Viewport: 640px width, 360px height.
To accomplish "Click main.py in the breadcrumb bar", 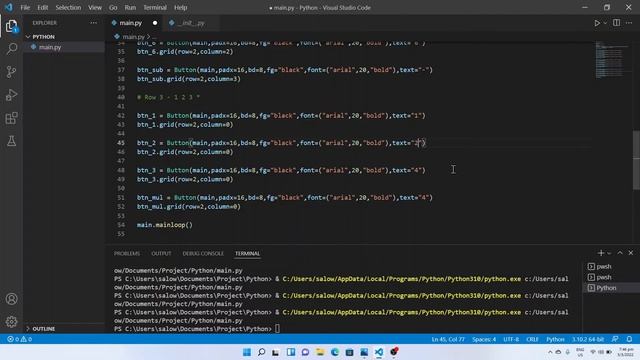I will pos(133,37).
